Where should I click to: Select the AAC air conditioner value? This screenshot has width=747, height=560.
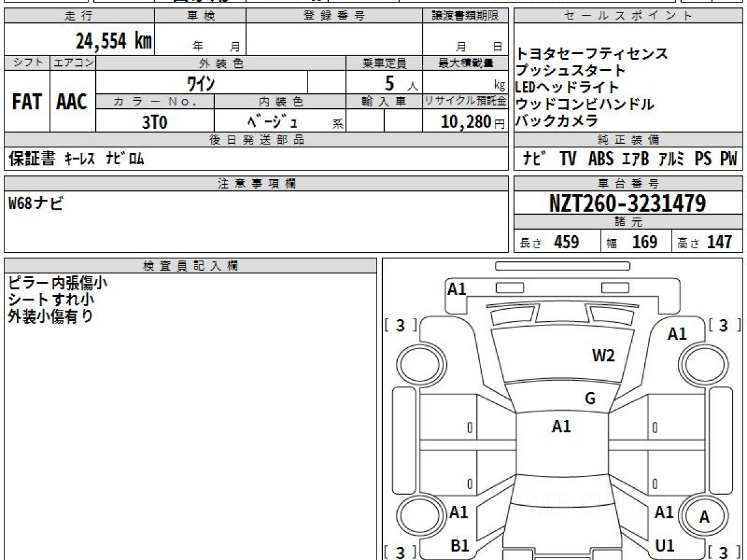click(x=72, y=102)
